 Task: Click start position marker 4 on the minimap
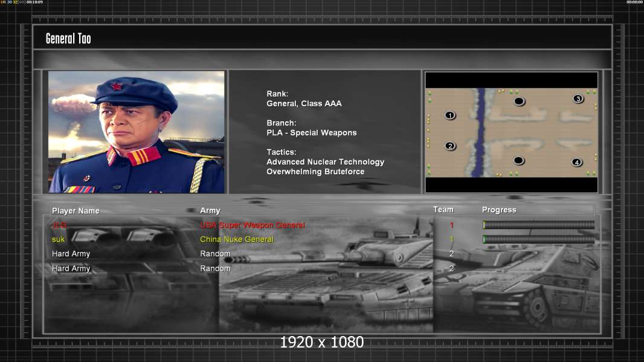[x=577, y=162]
